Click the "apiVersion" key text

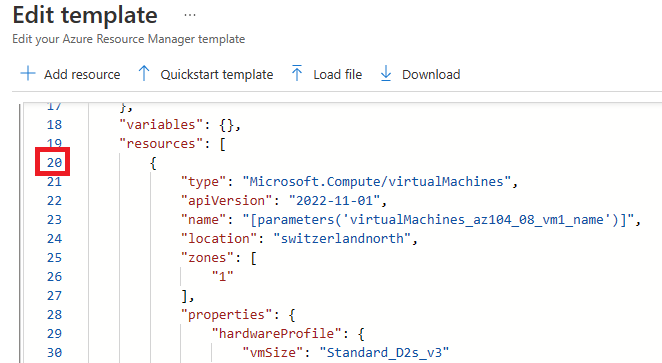[227, 200]
